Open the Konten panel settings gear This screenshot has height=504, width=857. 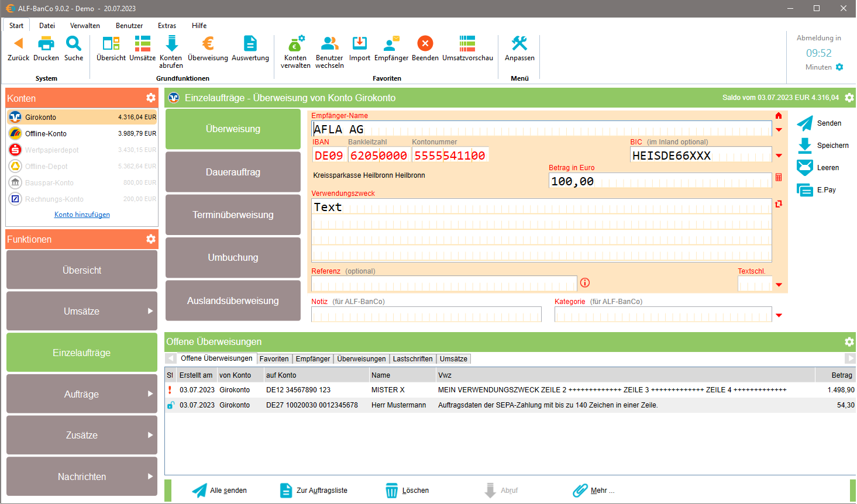[151, 98]
